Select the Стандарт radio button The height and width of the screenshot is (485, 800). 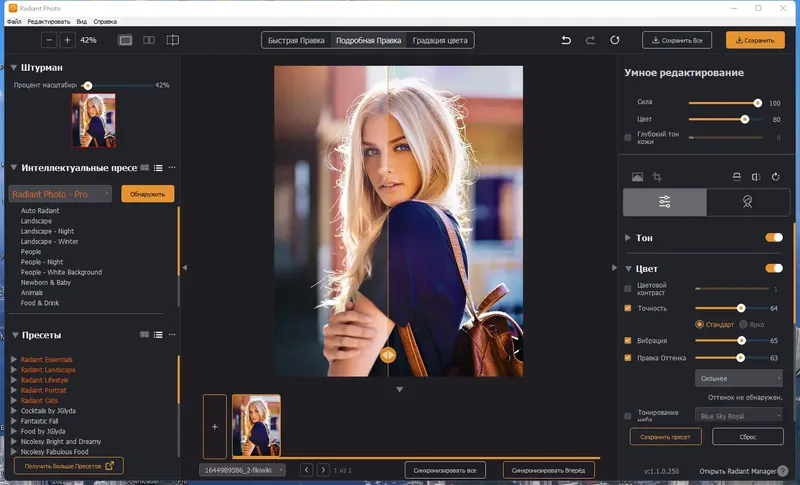pyautogui.click(x=699, y=324)
